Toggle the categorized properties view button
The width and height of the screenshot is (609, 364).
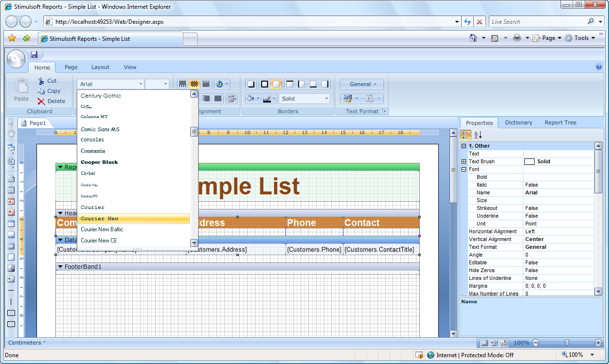[466, 135]
